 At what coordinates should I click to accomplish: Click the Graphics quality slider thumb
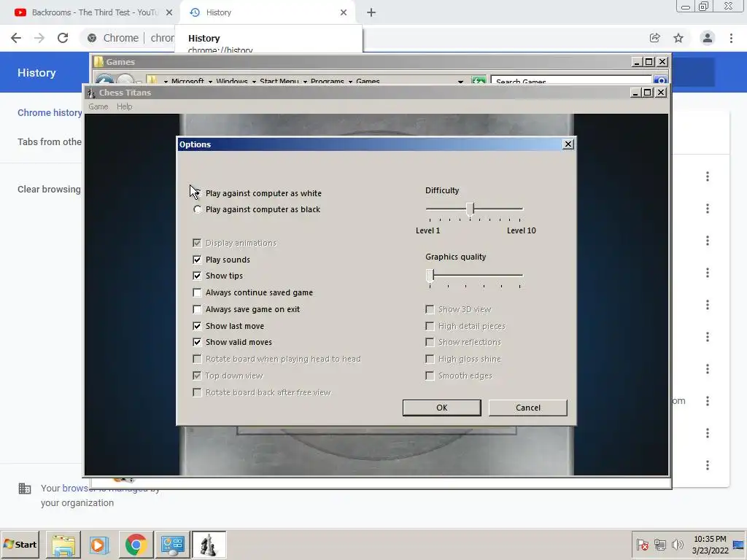tap(430, 275)
